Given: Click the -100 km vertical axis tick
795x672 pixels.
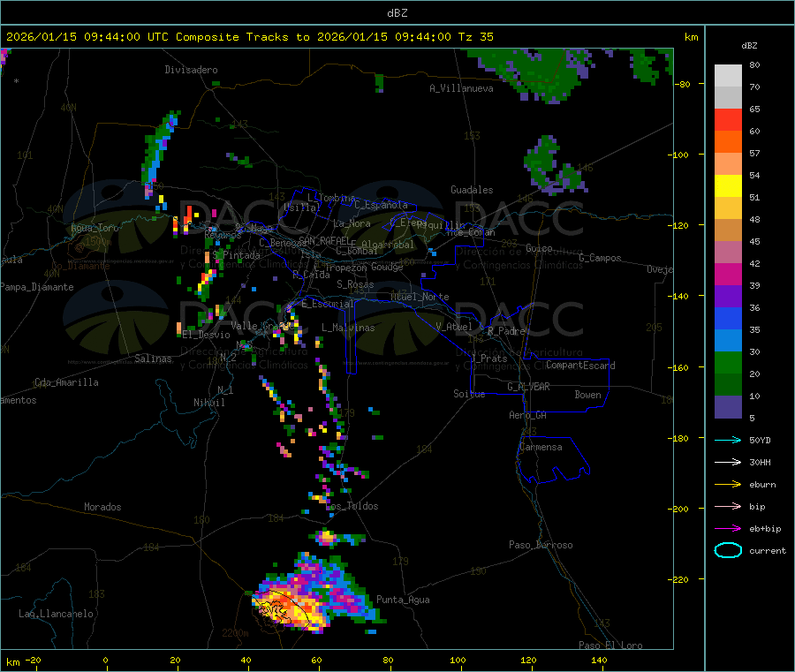Looking at the screenshot, I should click(679, 155).
